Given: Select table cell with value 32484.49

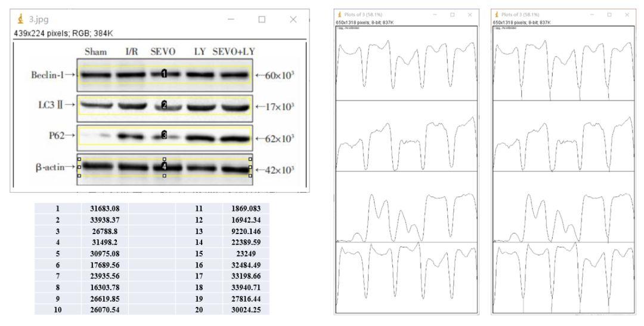Looking at the screenshot, I should pos(246,265).
